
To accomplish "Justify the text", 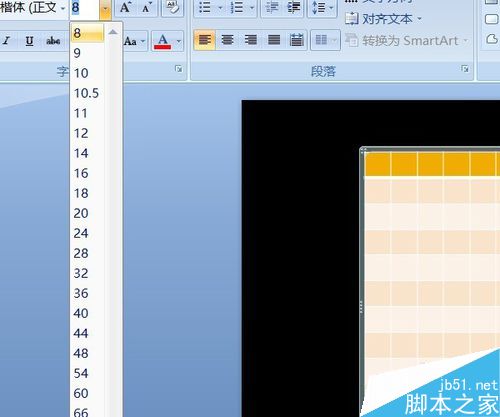I will coord(274,40).
